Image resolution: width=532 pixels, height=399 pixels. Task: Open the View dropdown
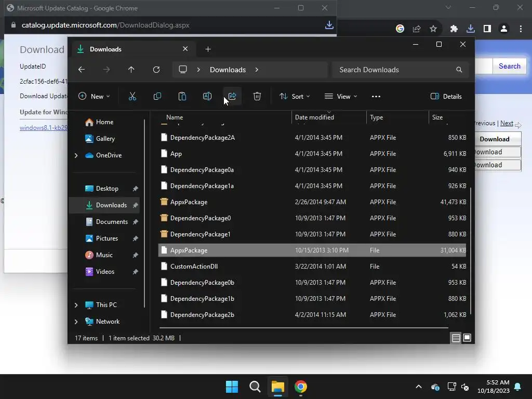tap(341, 96)
